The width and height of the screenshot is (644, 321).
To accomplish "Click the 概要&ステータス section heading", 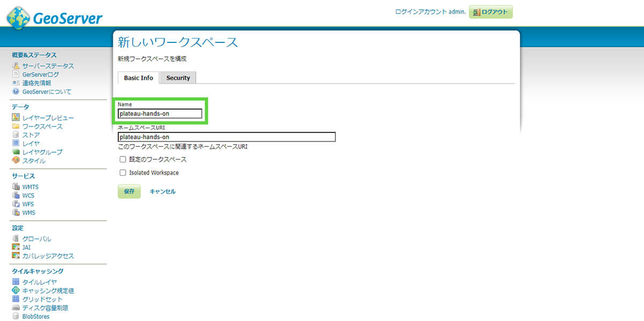I will (x=34, y=55).
